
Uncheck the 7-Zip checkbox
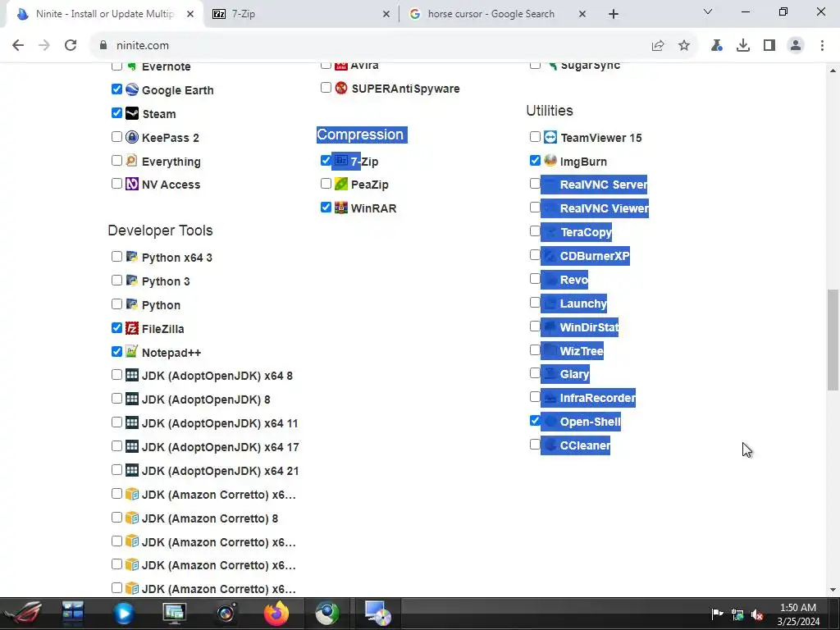click(326, 160)
